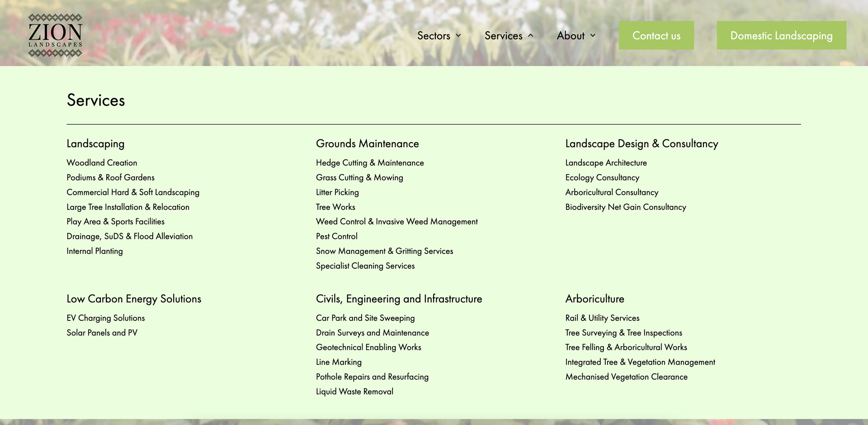This screenshot has width=868, height=425.
Task: Open Drainage, SuDS & Flood Alleviation
Action: (x=129, y=236)
